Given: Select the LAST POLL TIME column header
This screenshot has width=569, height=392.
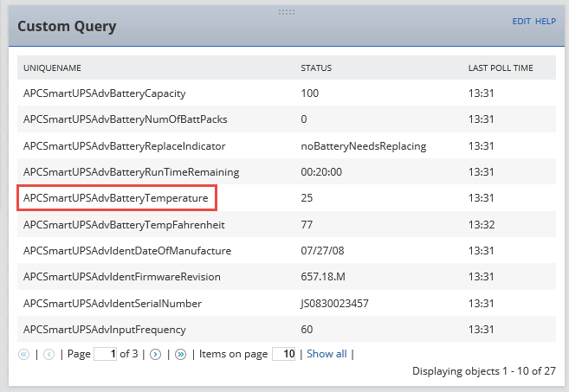Looking at the screenshot, I should (501, 67).
